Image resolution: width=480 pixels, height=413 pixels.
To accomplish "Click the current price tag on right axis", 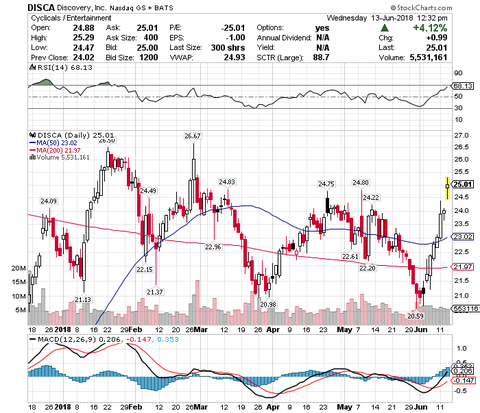I will click(463, 184).
